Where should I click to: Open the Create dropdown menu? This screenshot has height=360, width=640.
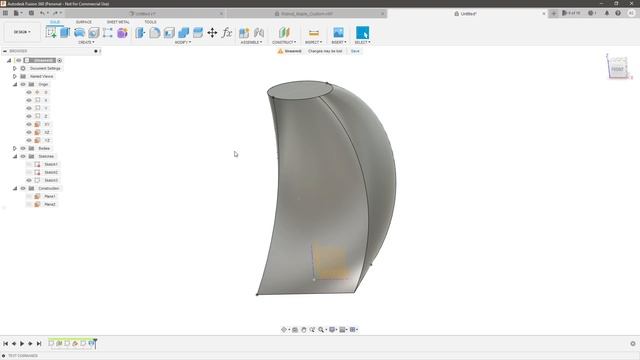86,42
